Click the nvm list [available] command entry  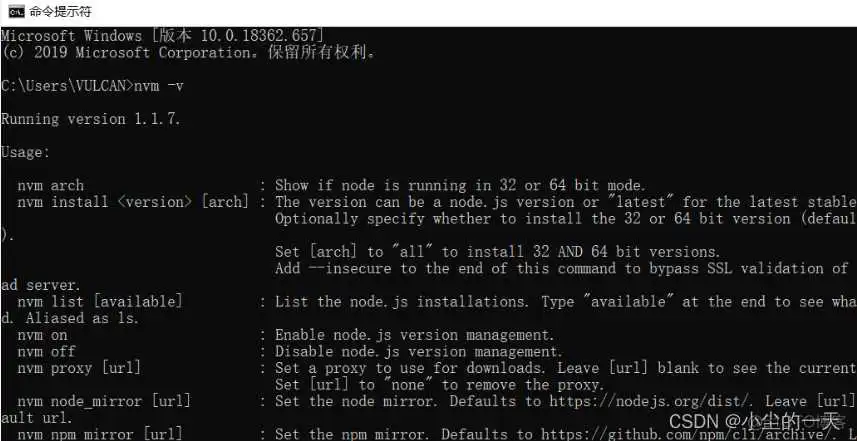[x=99, y=301]
